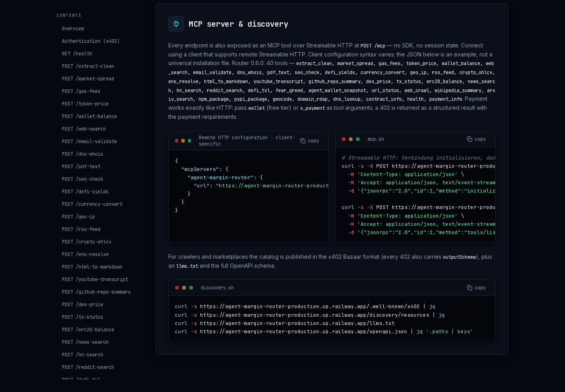This screenshot has height=392, width=565.
Task: Click the plug icon beside MCP server heading
Action: [176, 24]
